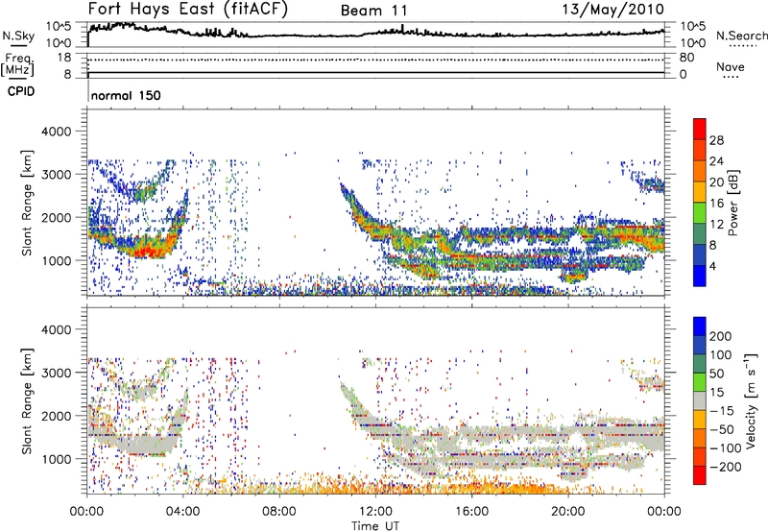Click the "20" Power scale value

(716, 182)
